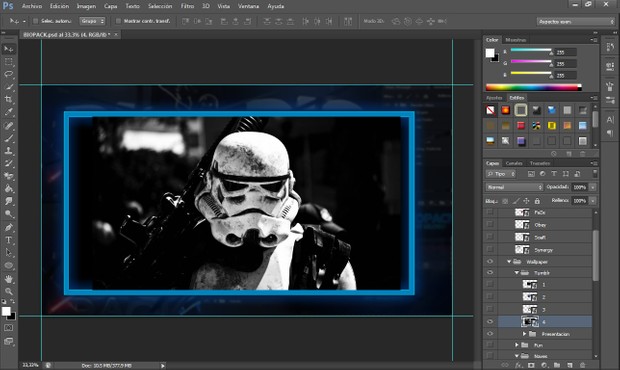Select the Pen tool
620x370 pixels.
click(8, 228)
